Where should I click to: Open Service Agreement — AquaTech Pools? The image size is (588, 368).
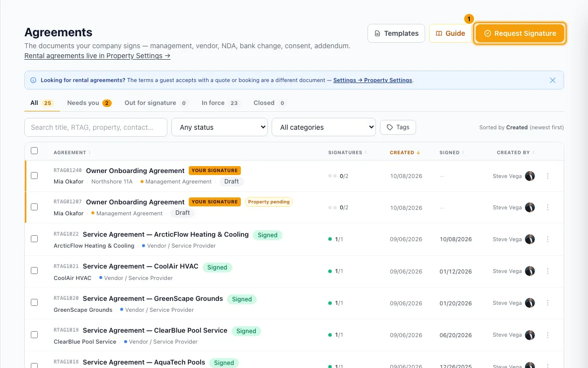(x=144, y=363)
